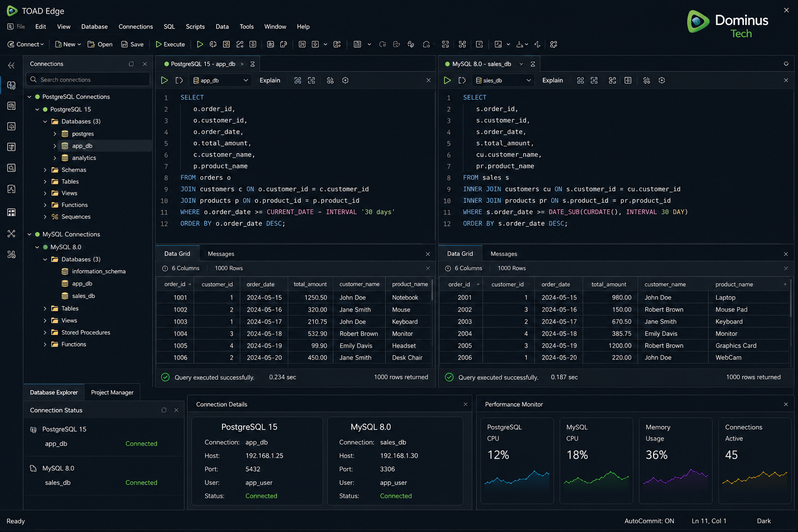Open the Database menu
Viewport: 798px width, 532px height.
(x=95, y=26)
